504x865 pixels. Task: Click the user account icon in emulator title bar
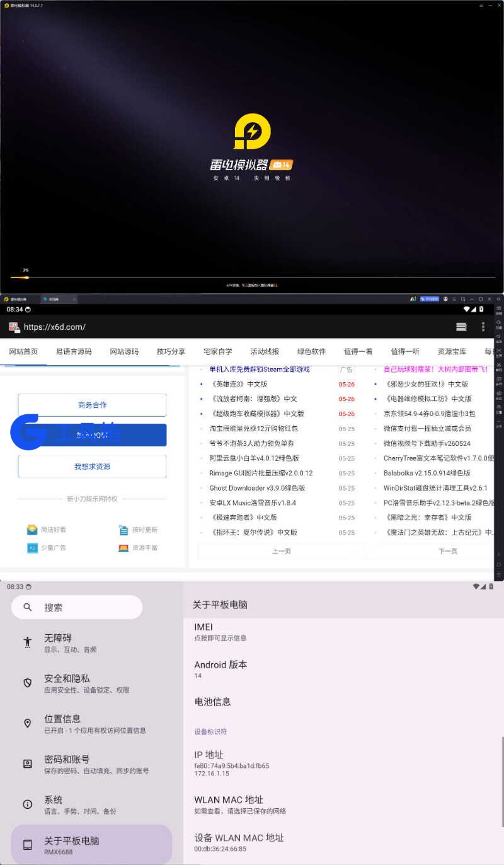tap(445, 299)
